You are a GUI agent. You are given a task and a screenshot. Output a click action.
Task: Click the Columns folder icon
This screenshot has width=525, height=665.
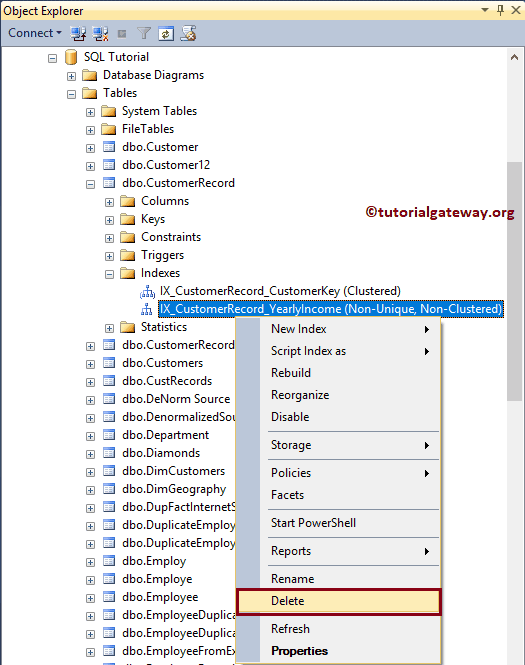[128, 201]
